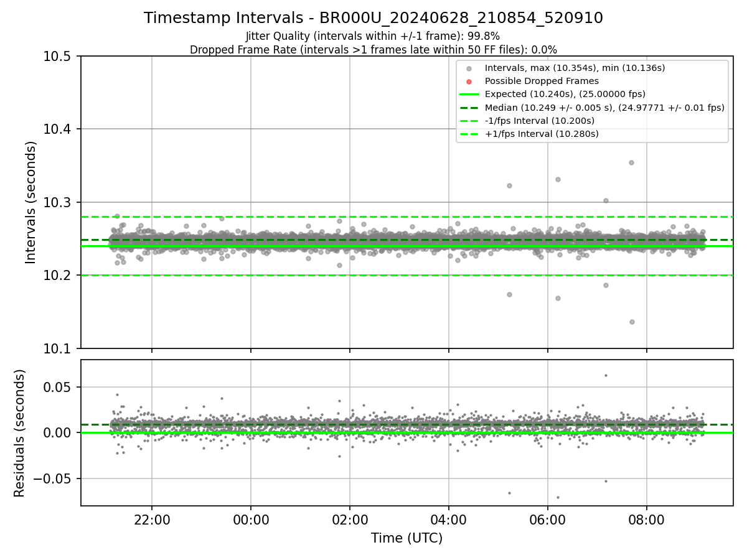This screenshot has width=747, height=560.
Task: Click the 'Time (UTC)' x-axis label
Action: (x=406, y=538)
